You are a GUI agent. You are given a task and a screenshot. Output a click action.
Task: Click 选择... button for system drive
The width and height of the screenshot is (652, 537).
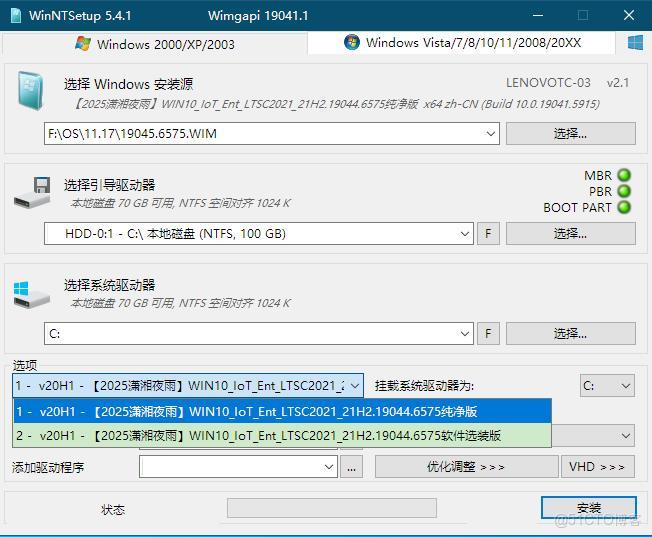tap(570, 333)
